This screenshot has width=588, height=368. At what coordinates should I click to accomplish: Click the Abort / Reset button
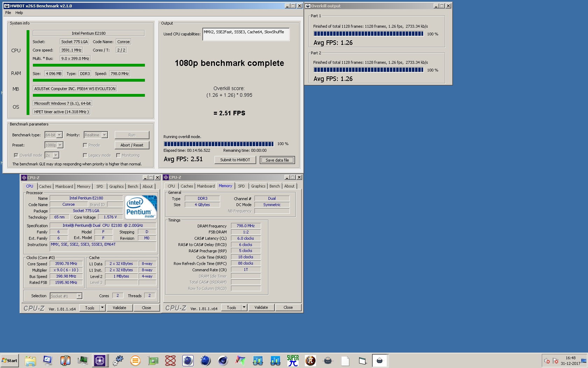[132, 145]
